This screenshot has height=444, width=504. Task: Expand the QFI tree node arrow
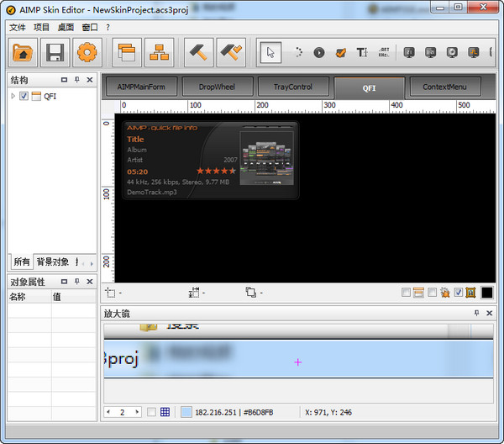coord(13,96)
